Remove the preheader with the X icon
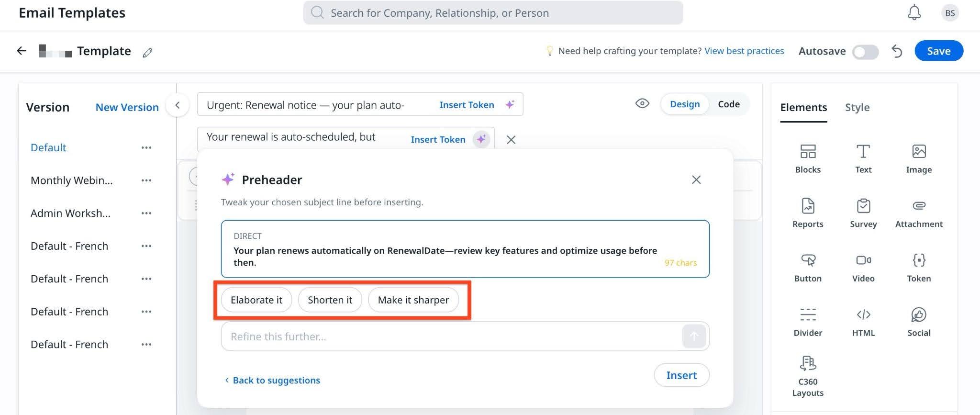This screenshot has height=415, width=980. point(511,140)
